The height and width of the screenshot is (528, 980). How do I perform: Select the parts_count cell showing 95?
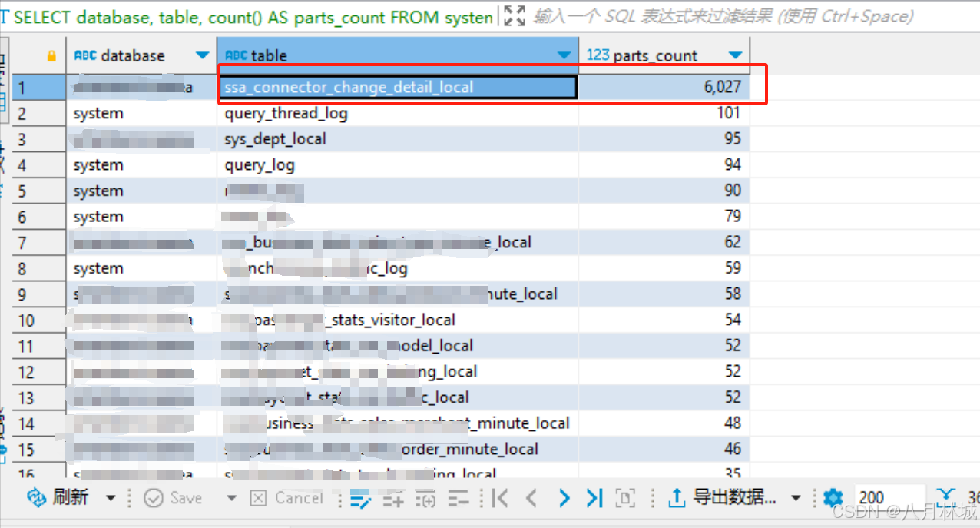tap(664, 139)
